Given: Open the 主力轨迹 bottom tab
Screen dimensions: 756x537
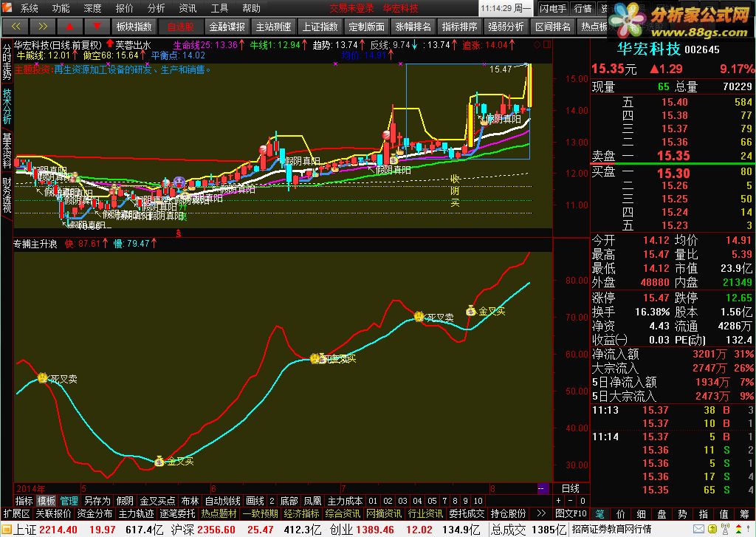Looking at the screenshot, I should pyautogui.click(x=137, y=513).
